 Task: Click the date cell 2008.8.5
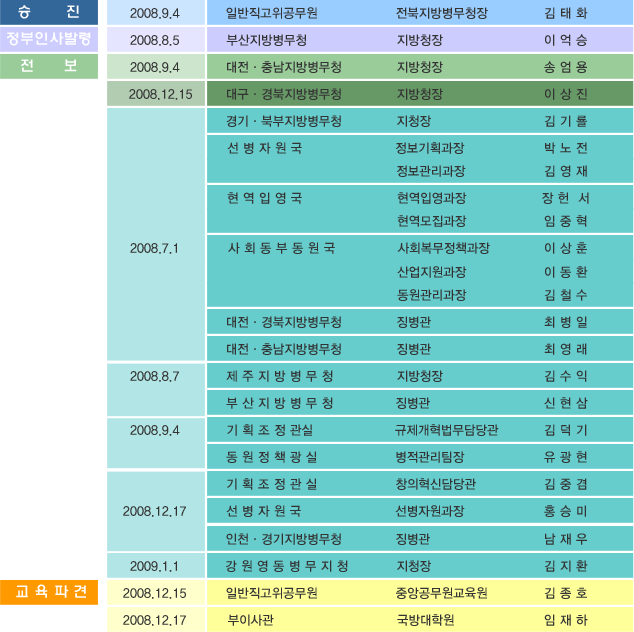pos(154,41)
